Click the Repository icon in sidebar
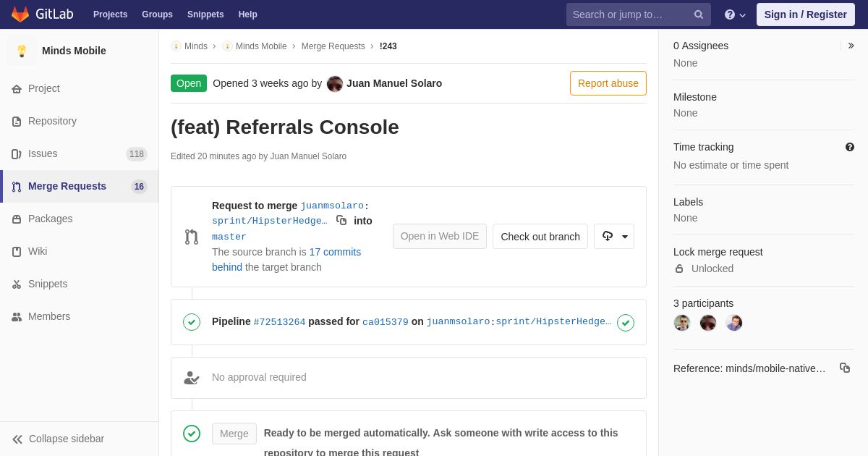Viewport: 868px width, 456px height. (x=17, y=121)
